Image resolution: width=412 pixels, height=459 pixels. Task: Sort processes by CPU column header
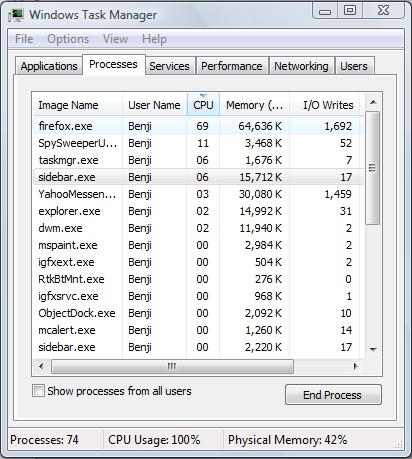click(x=203, y=105)
